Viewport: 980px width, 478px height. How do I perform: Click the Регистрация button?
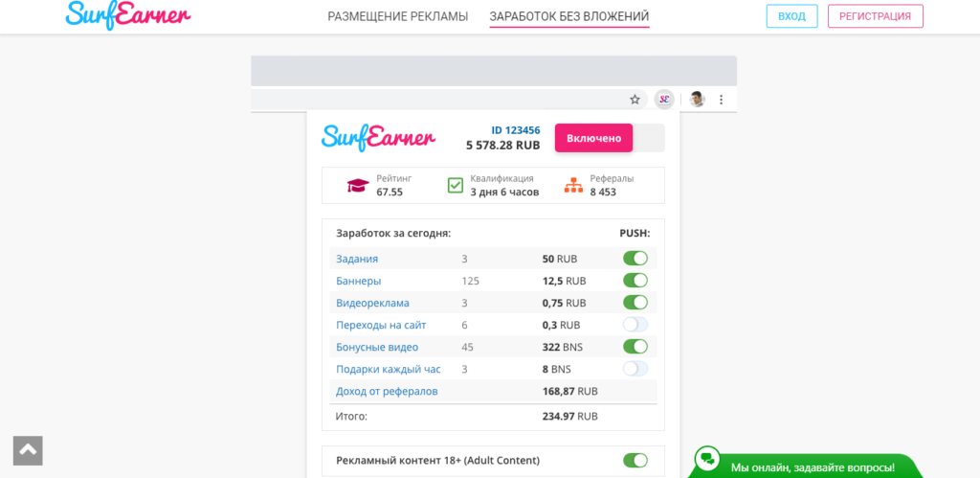875,16
